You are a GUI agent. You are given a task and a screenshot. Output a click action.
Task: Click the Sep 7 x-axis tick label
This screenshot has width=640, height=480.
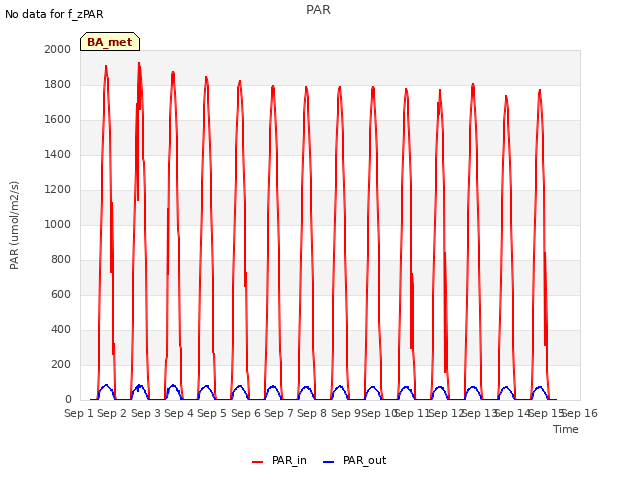[279, 413]
